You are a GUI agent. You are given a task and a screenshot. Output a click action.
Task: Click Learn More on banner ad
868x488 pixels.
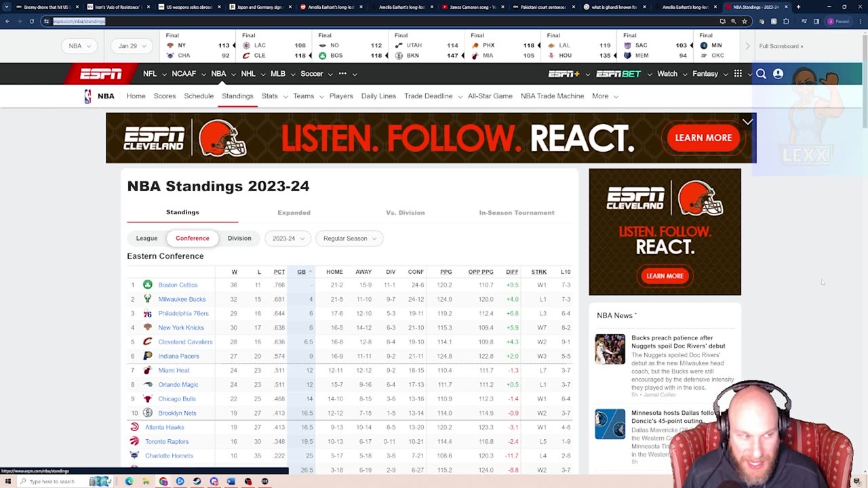pos(703,138)
